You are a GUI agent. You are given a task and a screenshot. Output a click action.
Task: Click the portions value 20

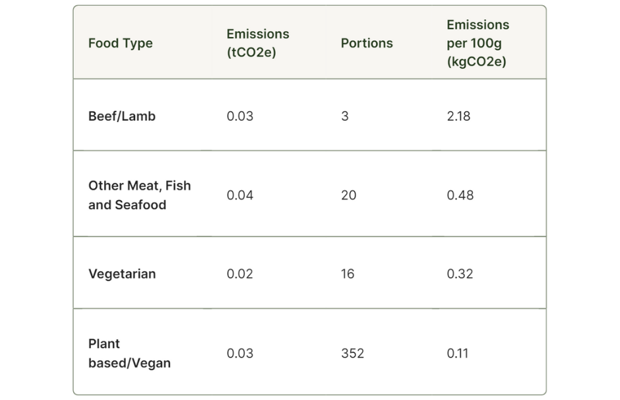348,195
